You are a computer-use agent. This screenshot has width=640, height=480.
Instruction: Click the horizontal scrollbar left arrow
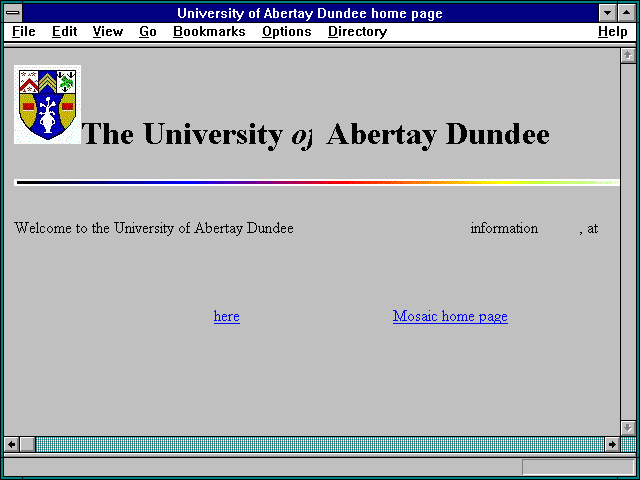click(11, 444)
